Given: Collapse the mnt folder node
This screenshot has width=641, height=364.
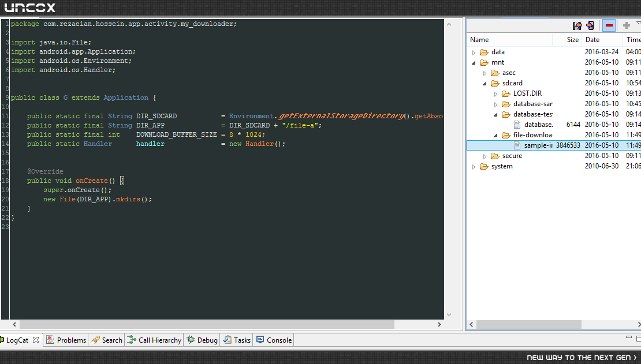Looking at the screenshot, I should pyautogui.click(x=474, y=63).
